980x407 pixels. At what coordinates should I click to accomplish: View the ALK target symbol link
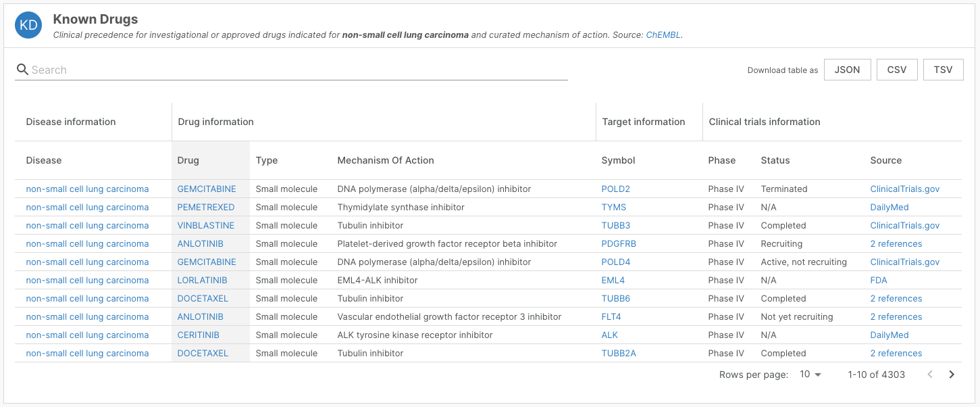(x=609, y=335)
